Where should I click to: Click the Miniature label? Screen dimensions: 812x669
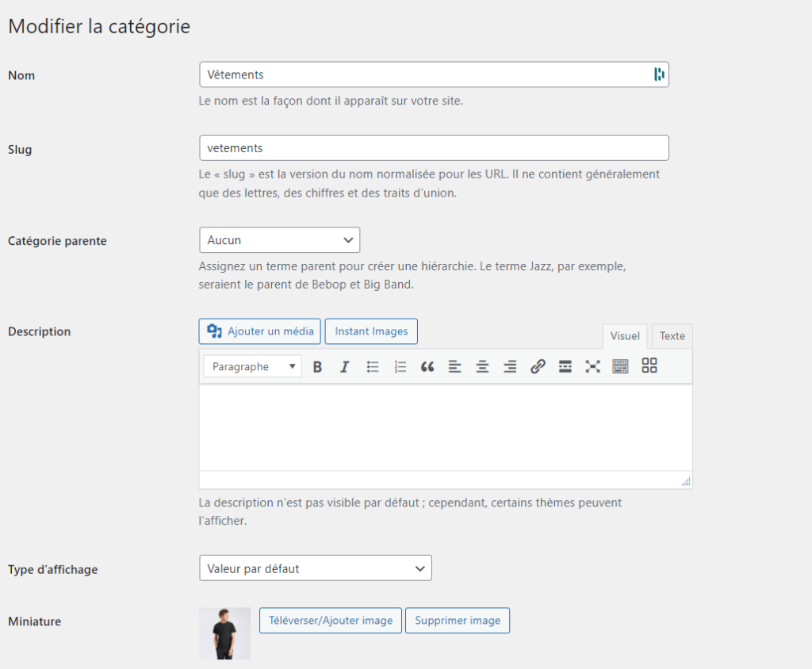point(35,621)
